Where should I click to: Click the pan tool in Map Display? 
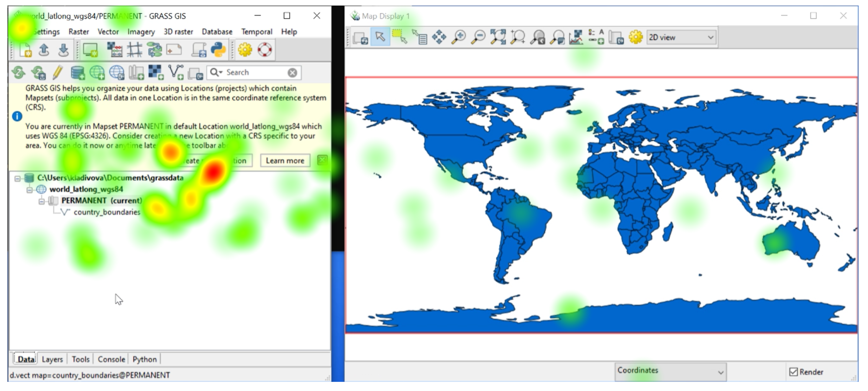click(439, 37)
